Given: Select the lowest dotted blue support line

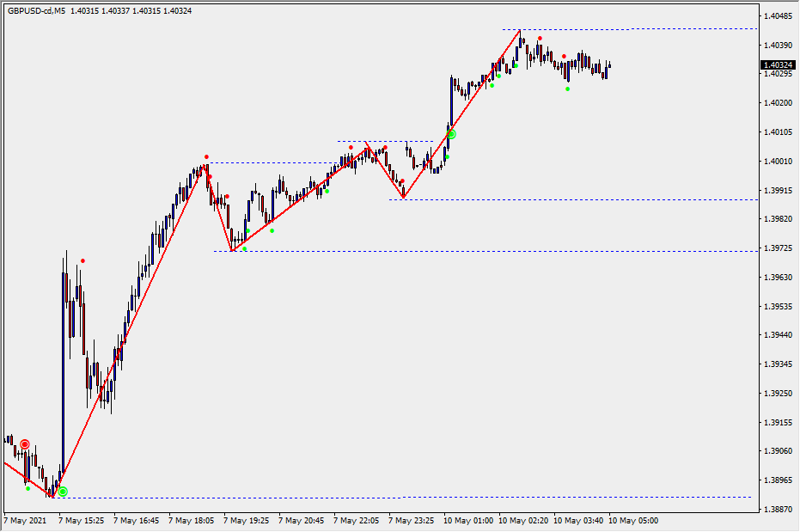Looking at the screenshot, I should pos(430,497).
